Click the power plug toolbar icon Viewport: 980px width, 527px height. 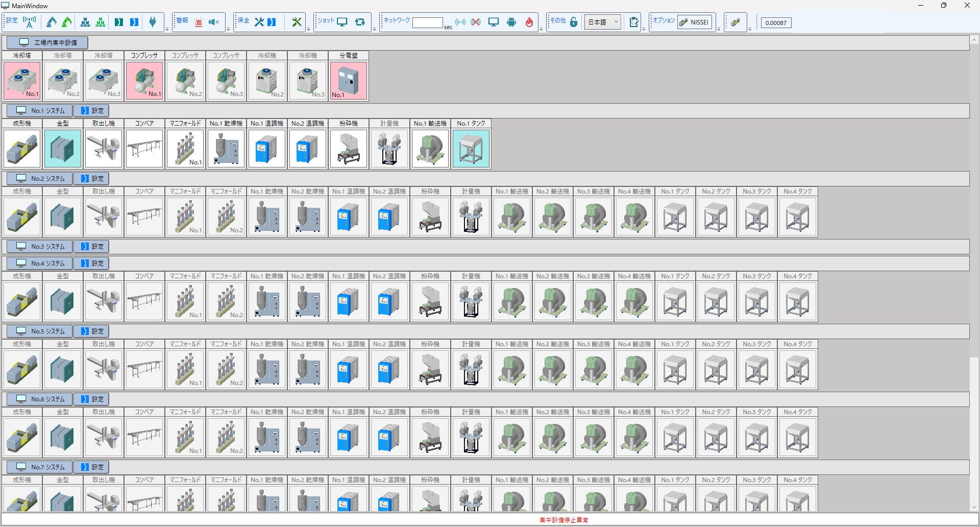[152, 22]
